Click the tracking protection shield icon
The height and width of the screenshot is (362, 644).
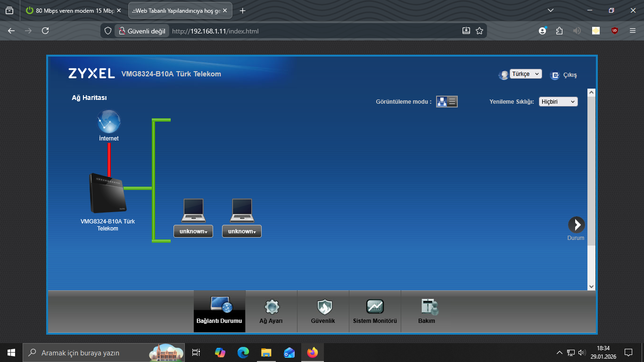[x=108, y=31]
